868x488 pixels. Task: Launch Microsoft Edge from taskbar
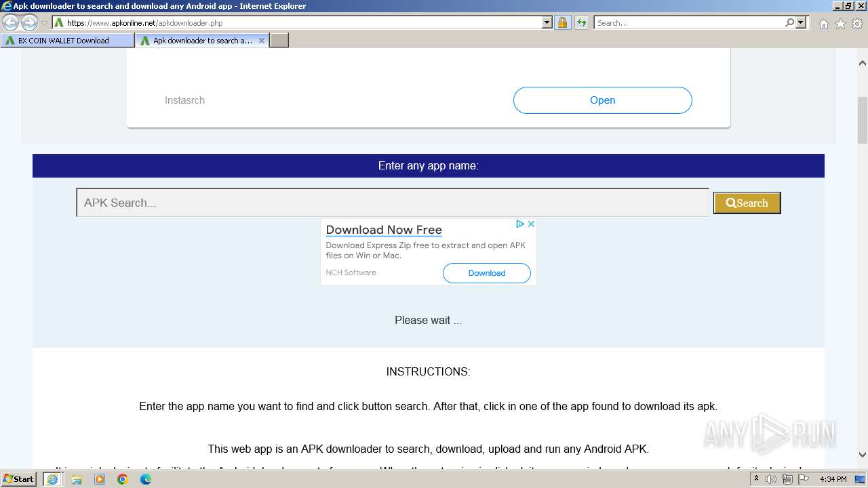(x=146, y=479)
